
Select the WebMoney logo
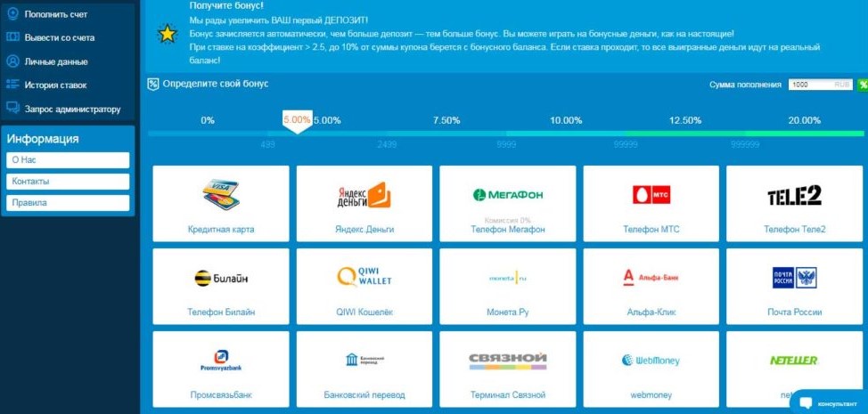point(651,361)
